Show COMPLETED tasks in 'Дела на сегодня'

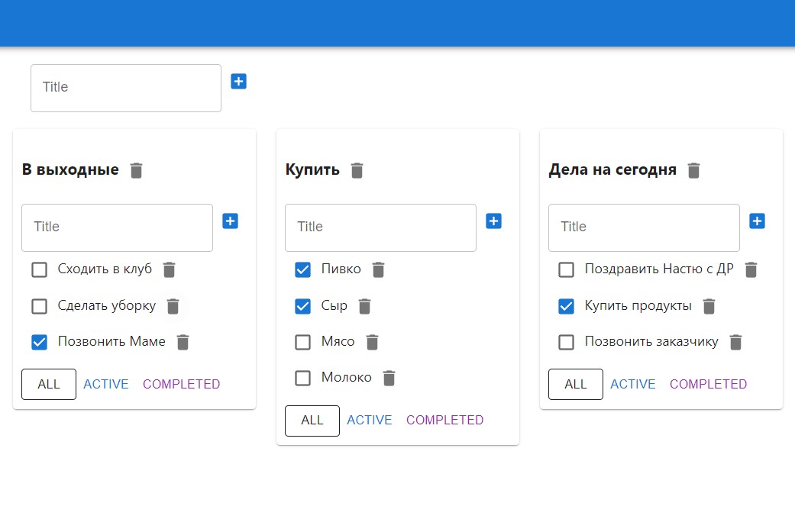click(708, 384)
